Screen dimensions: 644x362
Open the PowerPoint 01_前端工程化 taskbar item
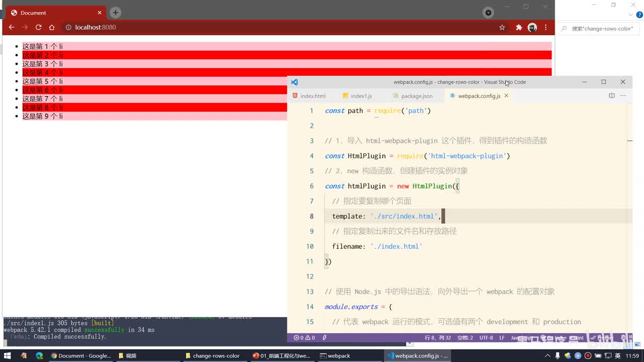pos(283,355)
